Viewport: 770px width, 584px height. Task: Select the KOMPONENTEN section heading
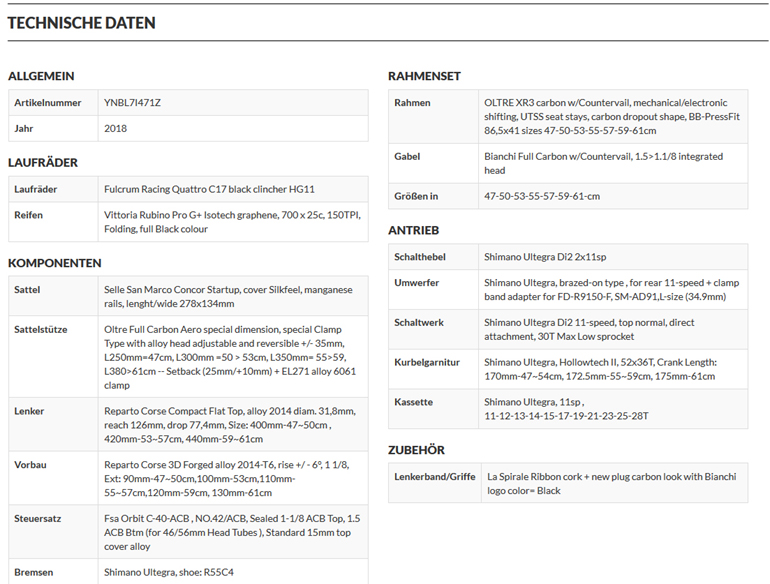pos(55,263)
